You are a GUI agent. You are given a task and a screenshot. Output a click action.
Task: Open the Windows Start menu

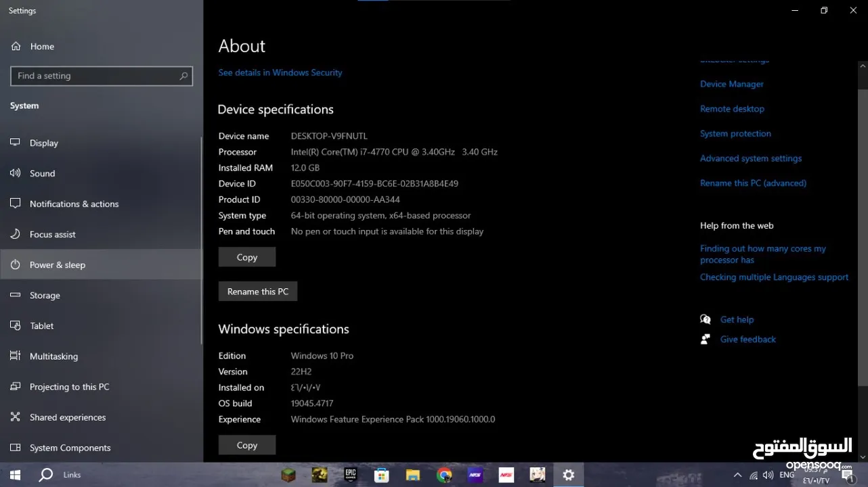tap(15, 476)
